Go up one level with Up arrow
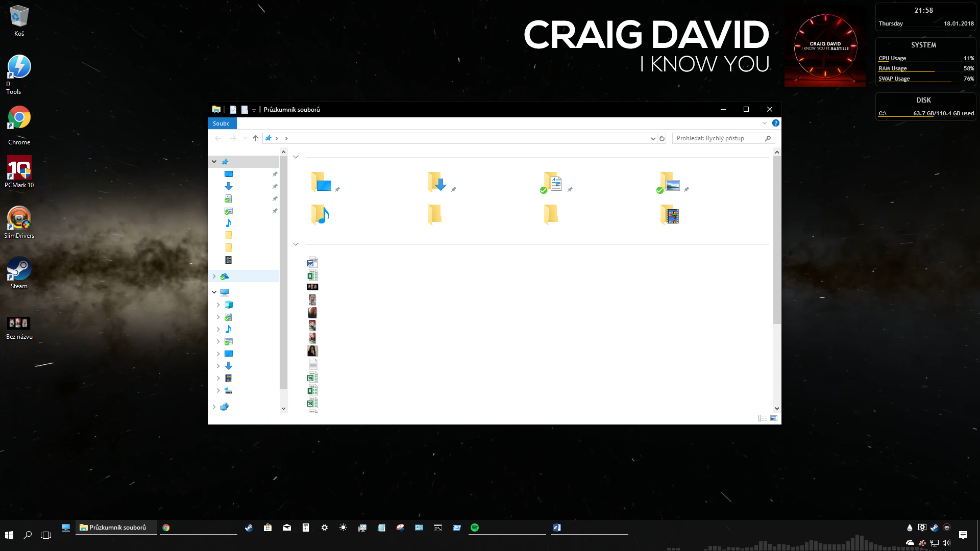 (x=256, y=138)
